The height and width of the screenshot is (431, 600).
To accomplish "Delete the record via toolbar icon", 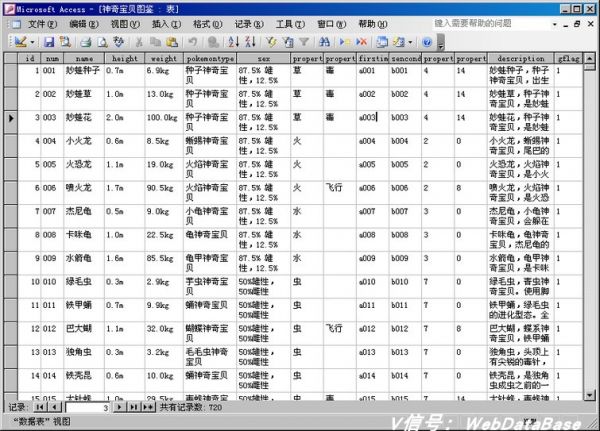I will point(361,42).
